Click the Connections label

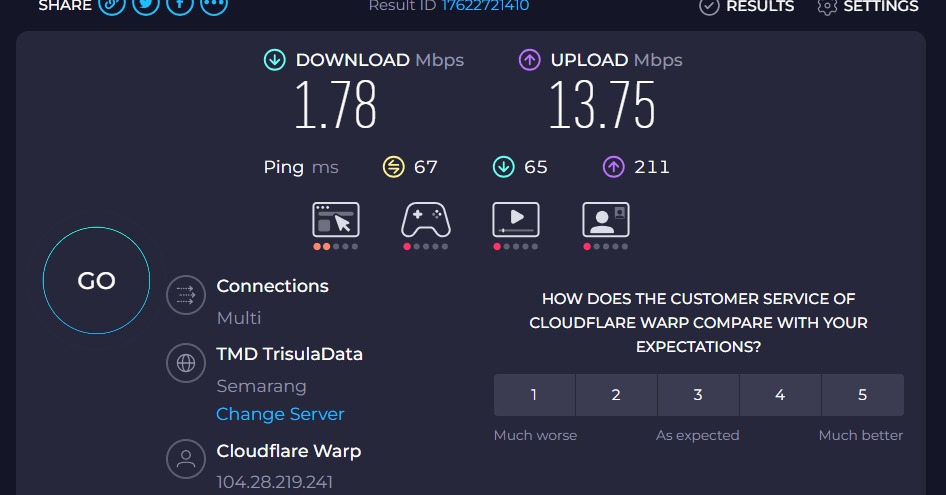(x=272, y=286)
